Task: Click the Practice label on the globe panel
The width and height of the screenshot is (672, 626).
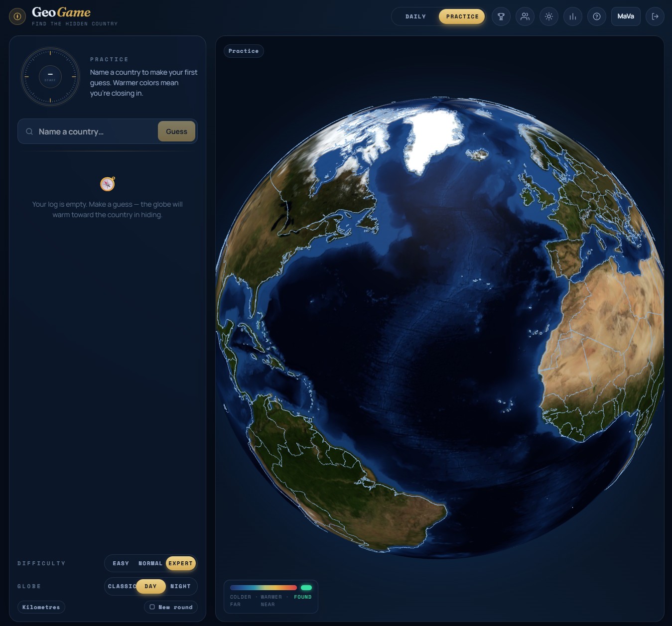Action: pyautogui.click(x=244, y=51)
